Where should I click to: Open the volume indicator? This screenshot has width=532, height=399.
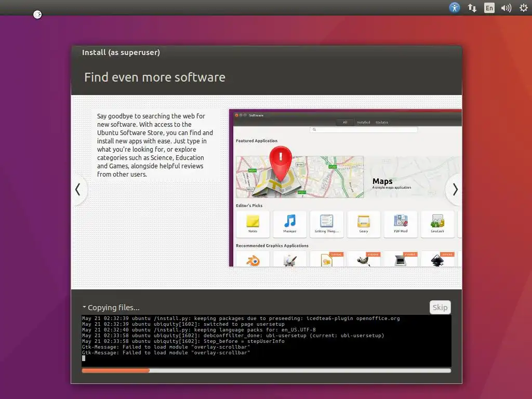click(506, 8)
